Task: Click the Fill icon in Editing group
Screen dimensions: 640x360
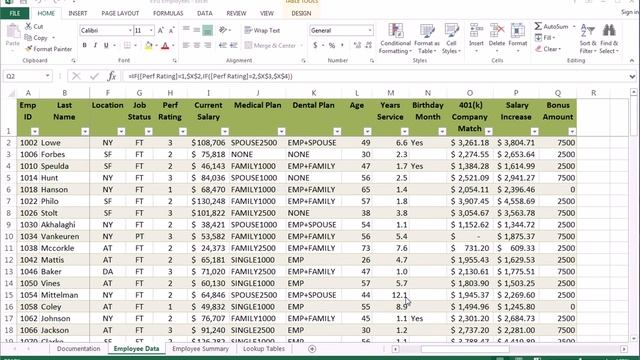Action: (538, 38)
